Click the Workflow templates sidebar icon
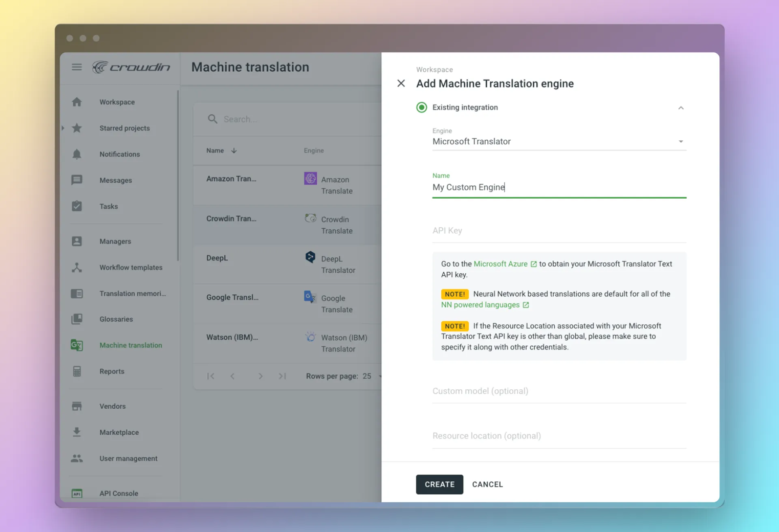Viewport: 779px width, 532px height. click(76, 267)
